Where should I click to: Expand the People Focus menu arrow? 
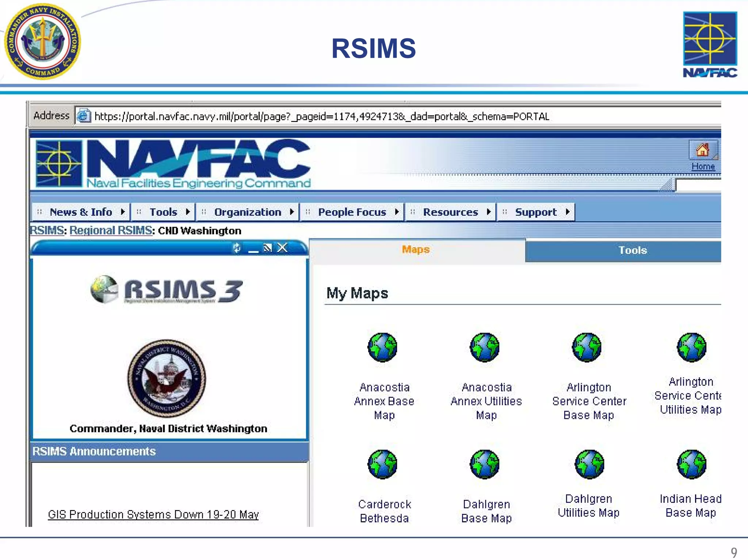397,212
